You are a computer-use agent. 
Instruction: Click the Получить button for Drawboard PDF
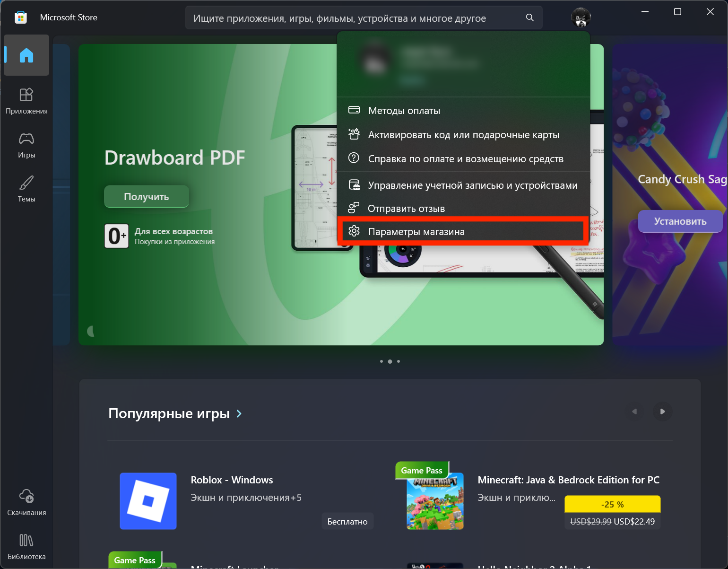(147, 197)
